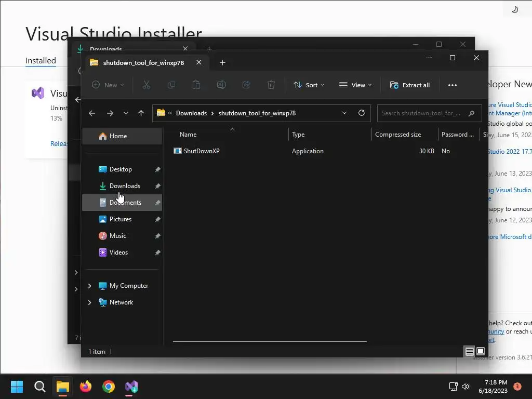Launch Firefox from taskbar

pos(86,387)
